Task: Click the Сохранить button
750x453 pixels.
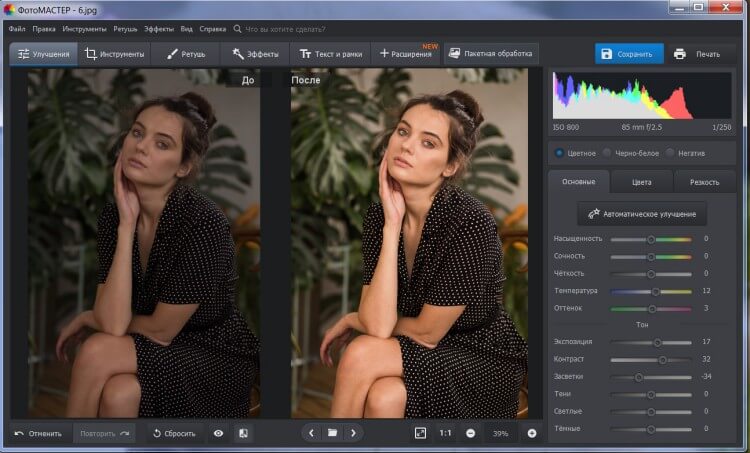Action: point(628,54)
